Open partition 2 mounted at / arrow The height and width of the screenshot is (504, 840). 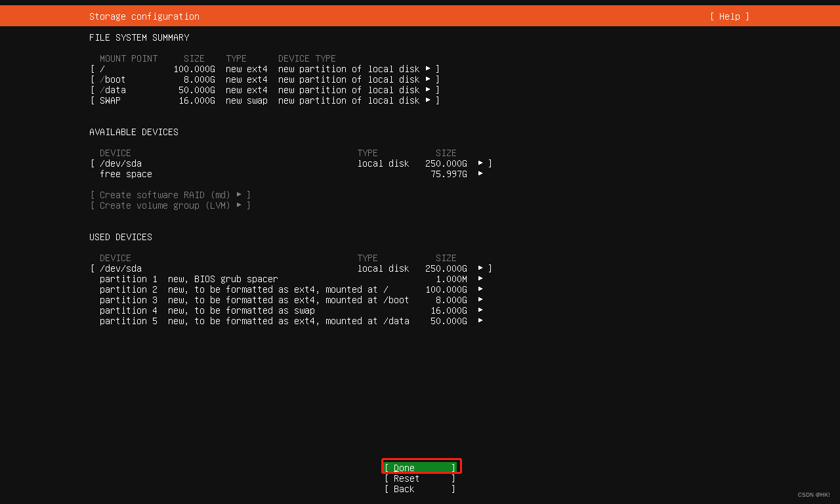(x=480, y=289)
